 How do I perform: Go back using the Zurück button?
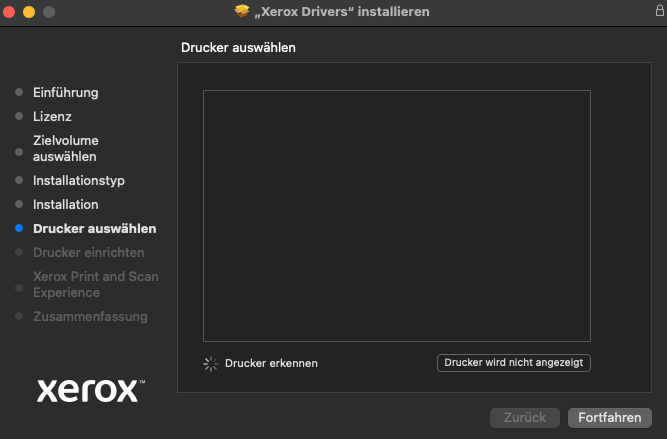pyautogui.click(x=525, y=417)
